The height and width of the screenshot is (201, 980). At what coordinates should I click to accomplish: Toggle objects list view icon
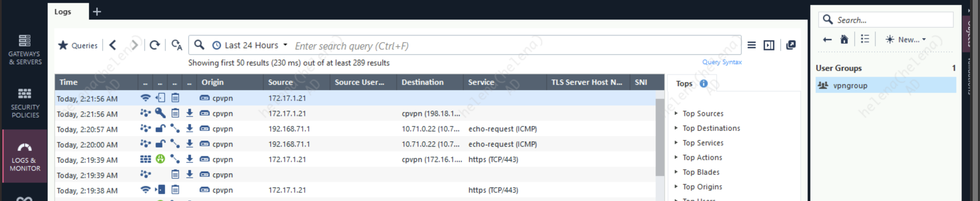click(865, 40)
